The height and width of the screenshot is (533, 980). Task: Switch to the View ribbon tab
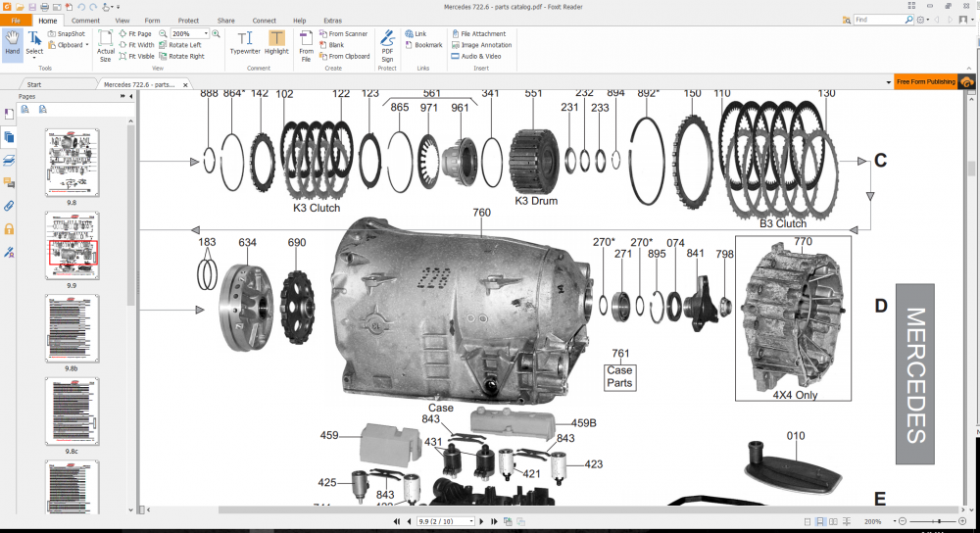coord(122,21)
